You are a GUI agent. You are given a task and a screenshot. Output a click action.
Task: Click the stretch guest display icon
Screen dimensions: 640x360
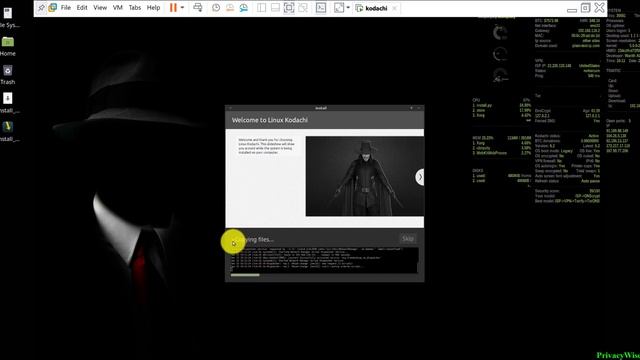coord(339,8)
